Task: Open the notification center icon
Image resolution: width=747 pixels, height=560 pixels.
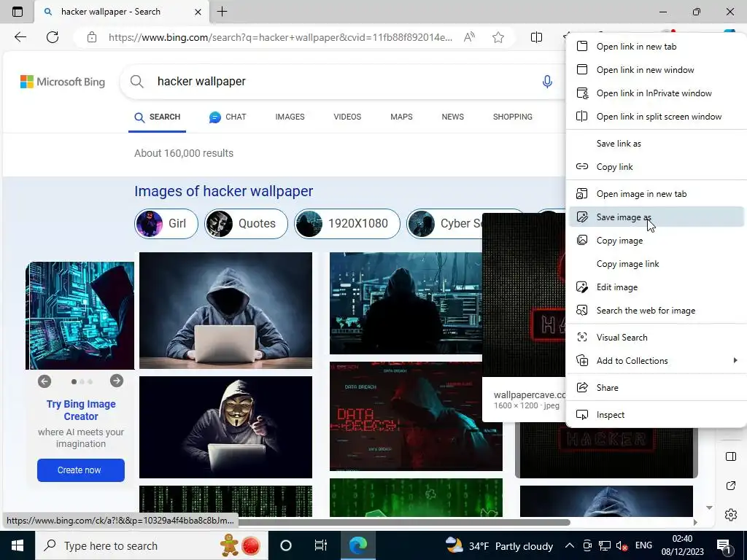Action: [724, 545]
